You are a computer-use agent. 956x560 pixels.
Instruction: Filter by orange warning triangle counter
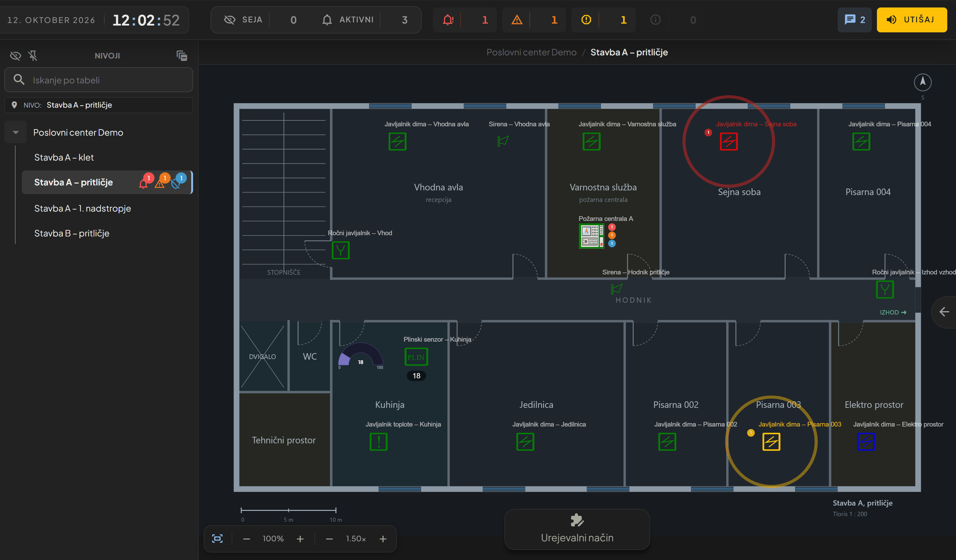click(x=534, y=20)
